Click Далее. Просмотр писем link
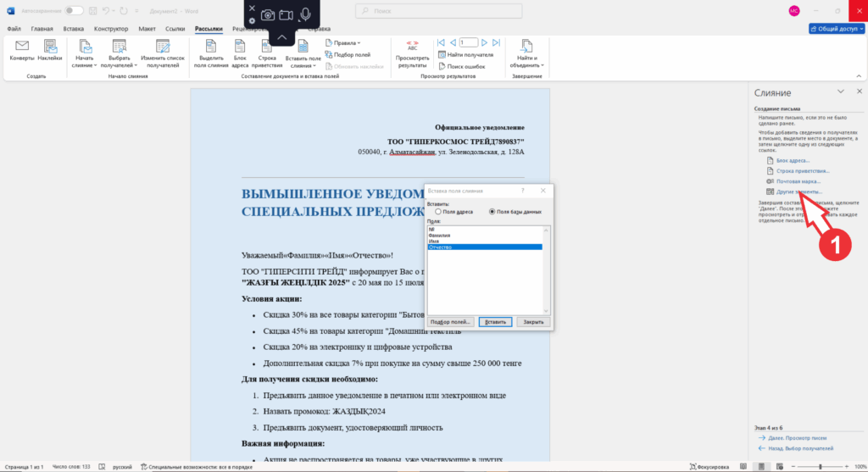 [x=797, y=438]
